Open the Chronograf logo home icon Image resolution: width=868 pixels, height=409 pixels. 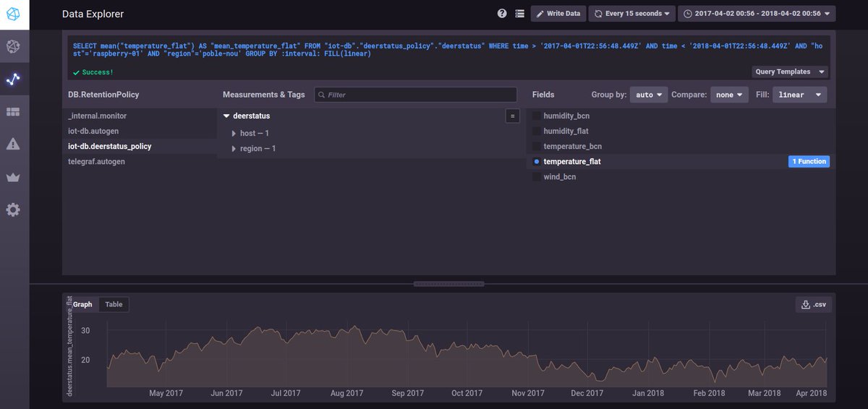pyautogui.click(x=14, y=14)
